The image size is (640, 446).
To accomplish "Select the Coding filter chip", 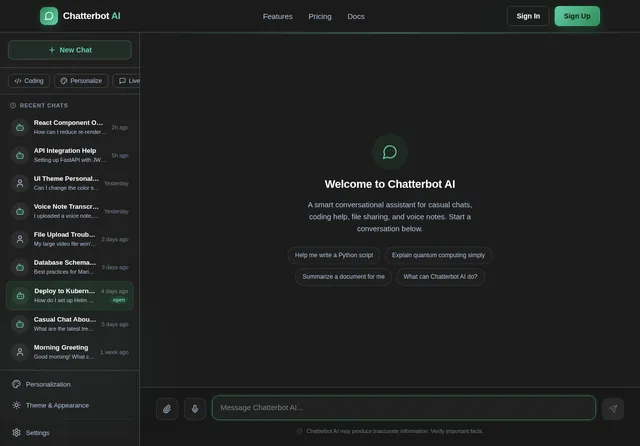I will 29,81.
